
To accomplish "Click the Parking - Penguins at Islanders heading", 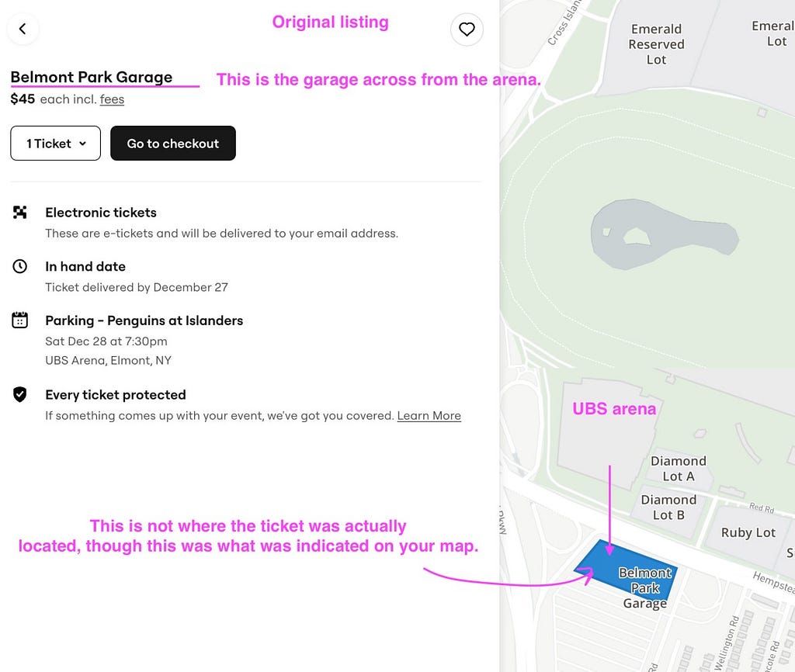I will [x=144, y=320].
